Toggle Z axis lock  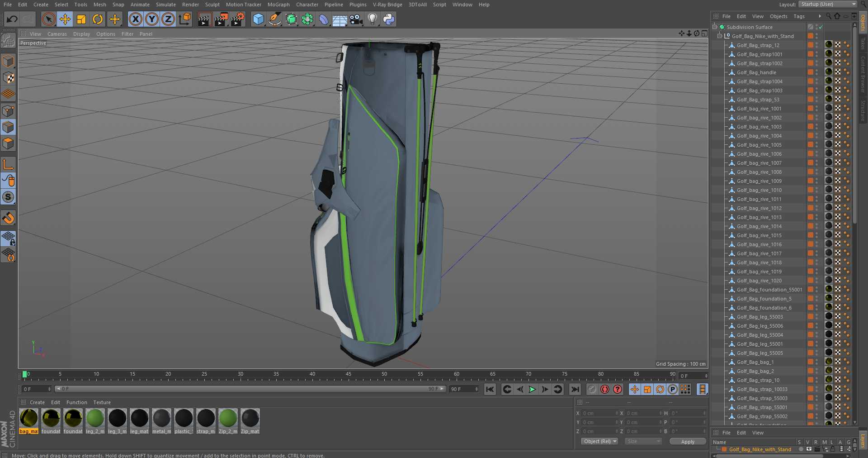tap(168, 19)
